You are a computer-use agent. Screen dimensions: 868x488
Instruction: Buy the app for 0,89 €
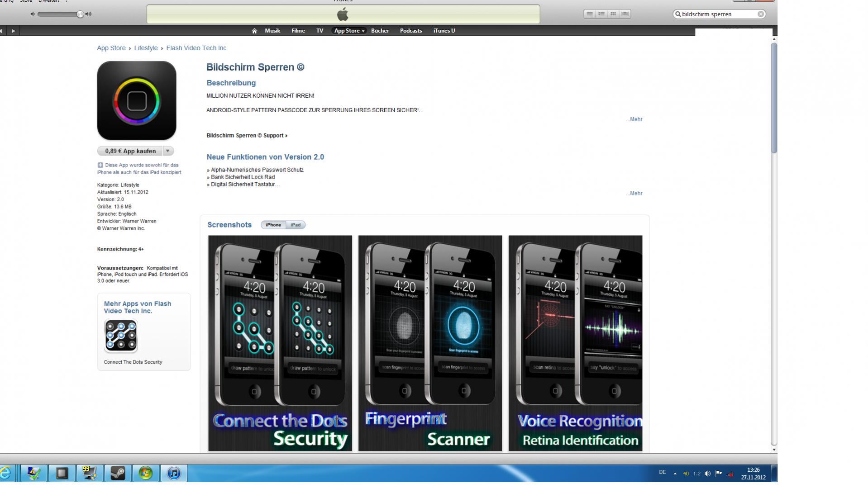[x=130, y=151]
